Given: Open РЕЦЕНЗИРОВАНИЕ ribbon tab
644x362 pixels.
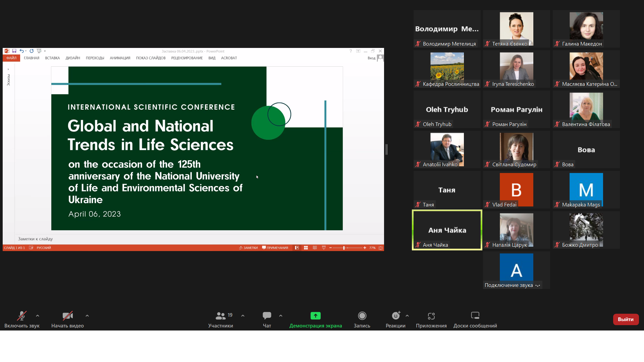Looking at the screenshot, I should coord(187,58).
